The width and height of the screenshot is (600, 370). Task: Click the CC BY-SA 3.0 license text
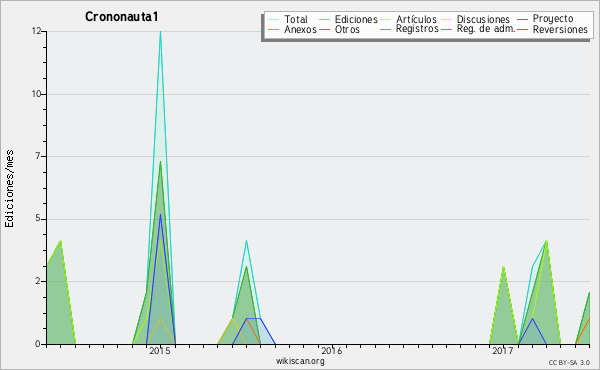point(569,362)
